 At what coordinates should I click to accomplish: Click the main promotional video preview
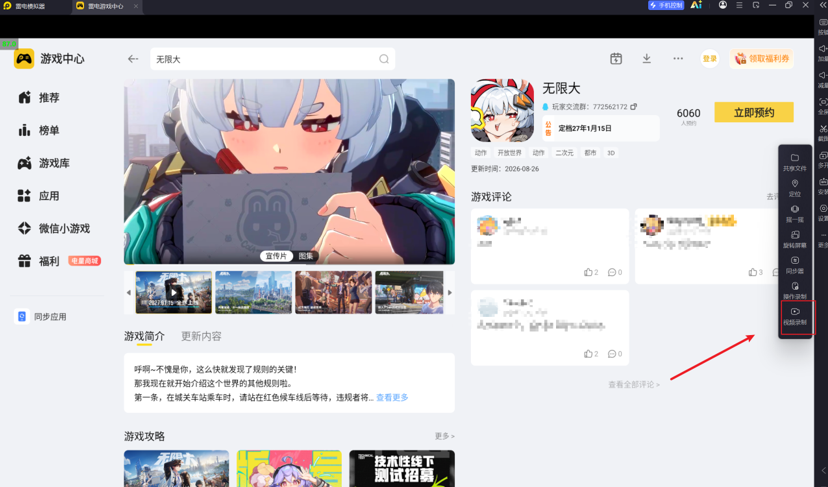point(289,172)
